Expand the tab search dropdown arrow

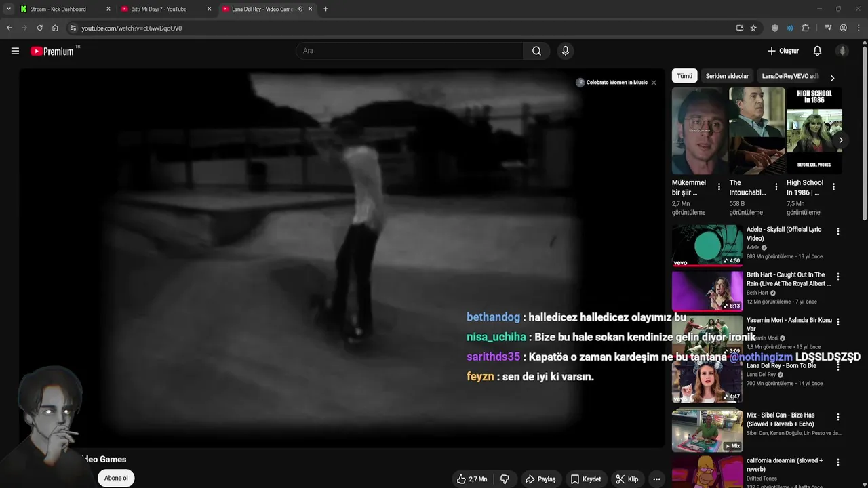8,9
